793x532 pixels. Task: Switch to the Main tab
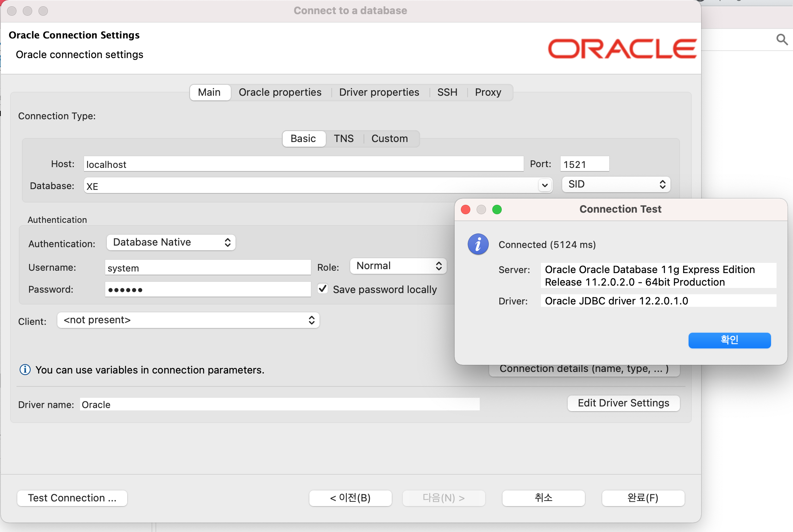(x=210, y=93)
